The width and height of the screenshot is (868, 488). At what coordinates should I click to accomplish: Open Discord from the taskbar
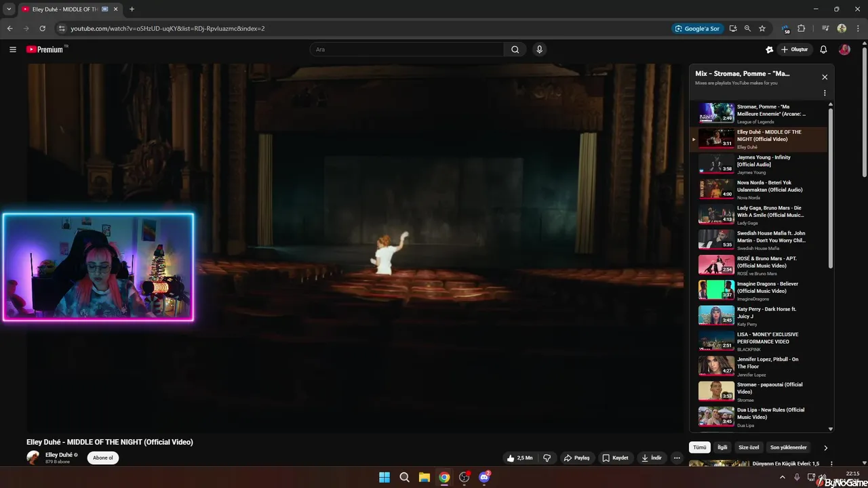pos(485,477)
